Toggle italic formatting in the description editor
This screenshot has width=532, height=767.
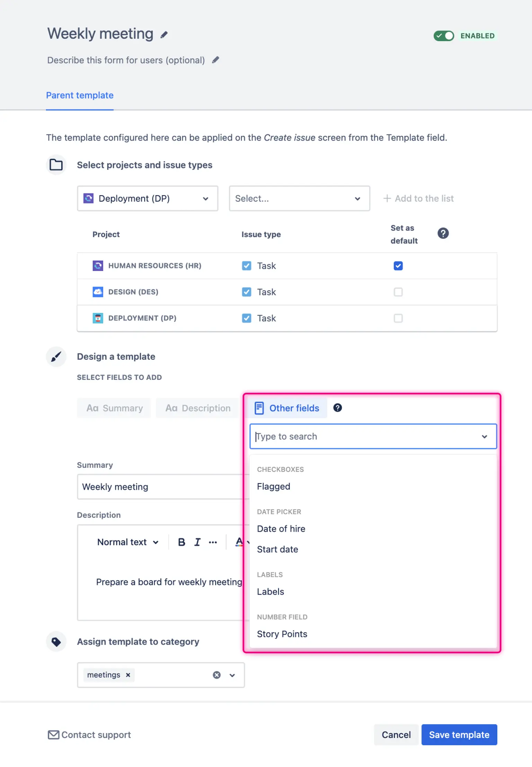tap(197, 542)
